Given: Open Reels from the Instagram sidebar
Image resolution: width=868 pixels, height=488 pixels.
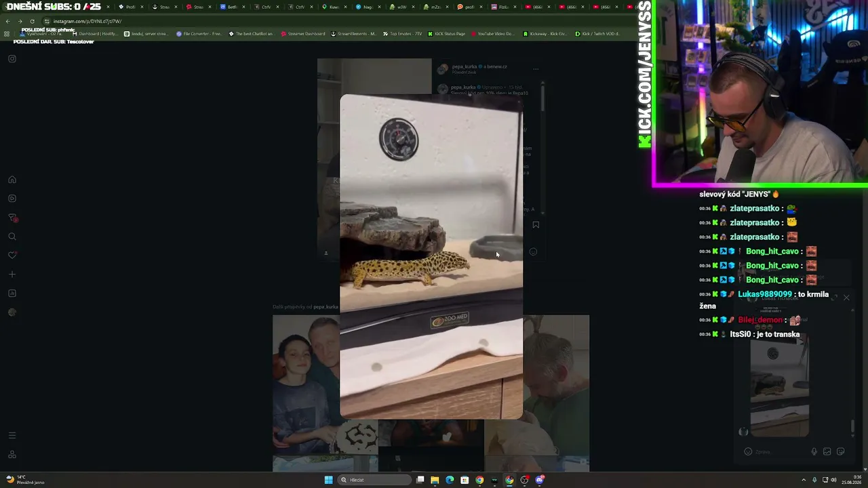Looking at the screenshot, I should tap(12, 199).
